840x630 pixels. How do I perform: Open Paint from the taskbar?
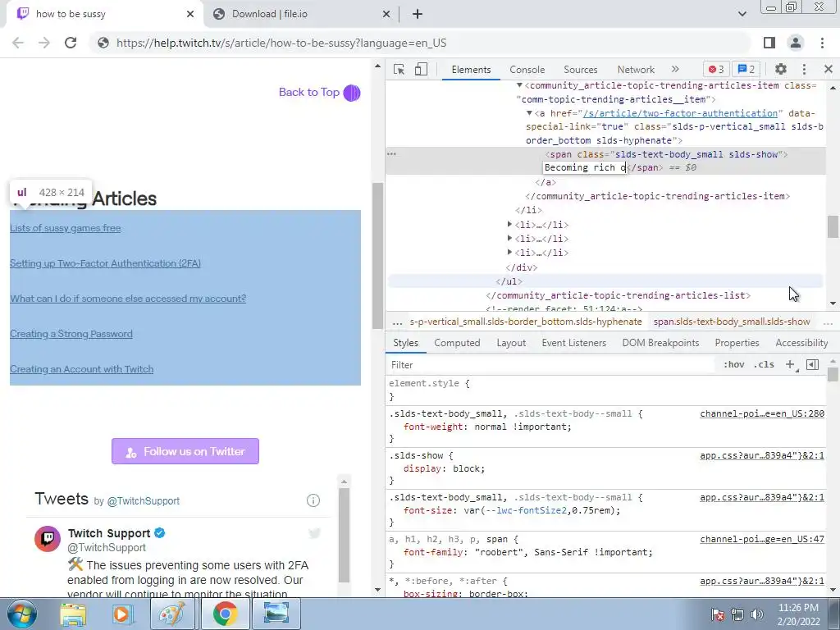172,614
